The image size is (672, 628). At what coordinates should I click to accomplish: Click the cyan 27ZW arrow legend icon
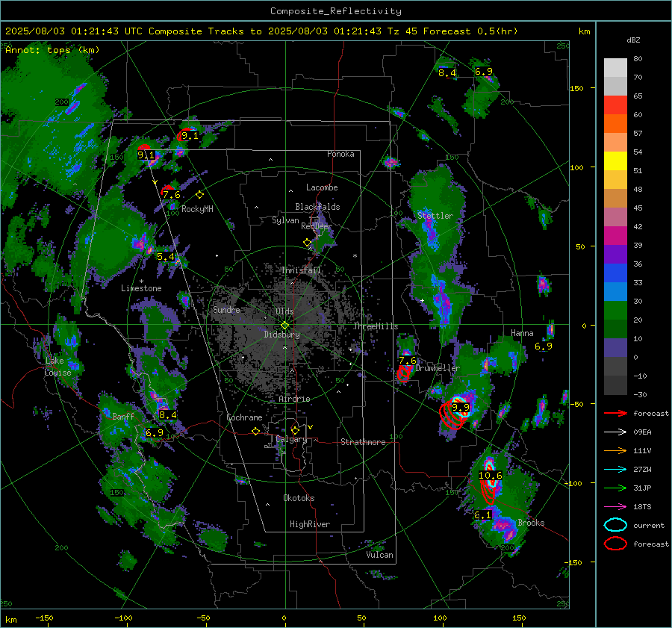pyautogui.click(x=615, y=470)
